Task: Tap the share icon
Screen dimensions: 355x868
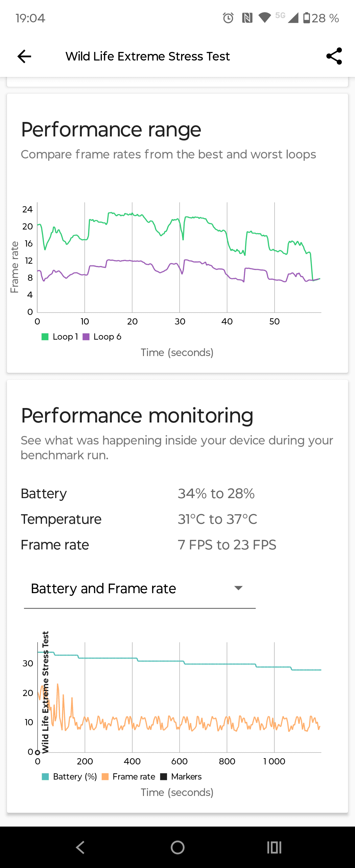Action: [x=334, y=56]
